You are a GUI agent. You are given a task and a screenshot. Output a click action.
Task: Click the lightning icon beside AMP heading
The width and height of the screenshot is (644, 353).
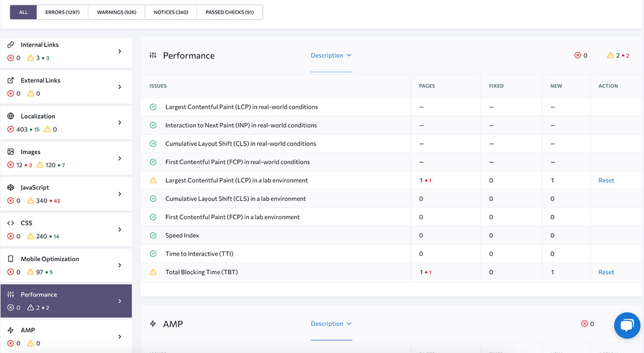click(x=153, y=324)
